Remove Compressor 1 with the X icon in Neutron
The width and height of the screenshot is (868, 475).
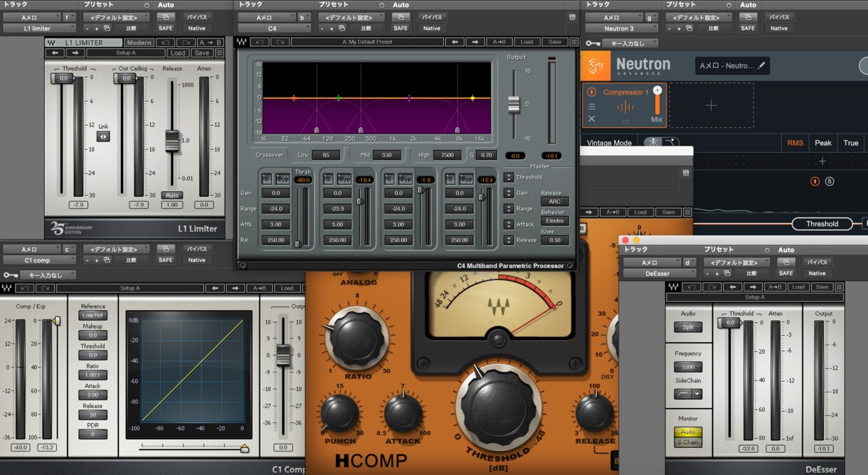(591, 118)
